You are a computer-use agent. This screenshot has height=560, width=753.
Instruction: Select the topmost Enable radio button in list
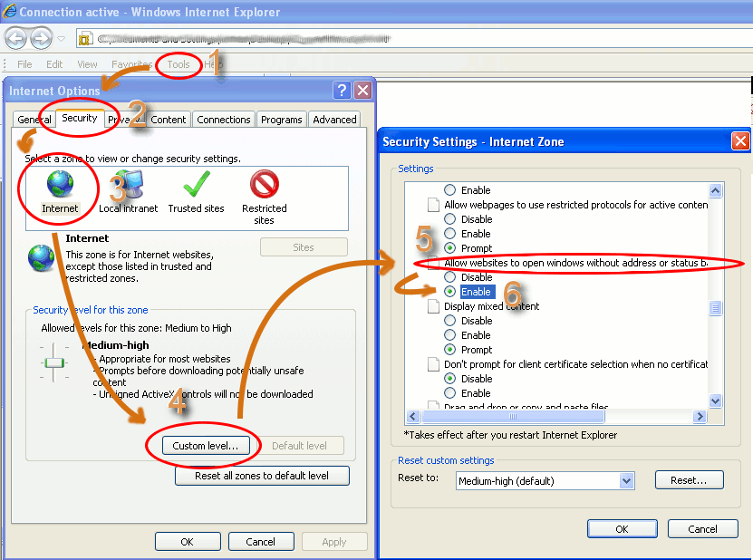[450, 190]
